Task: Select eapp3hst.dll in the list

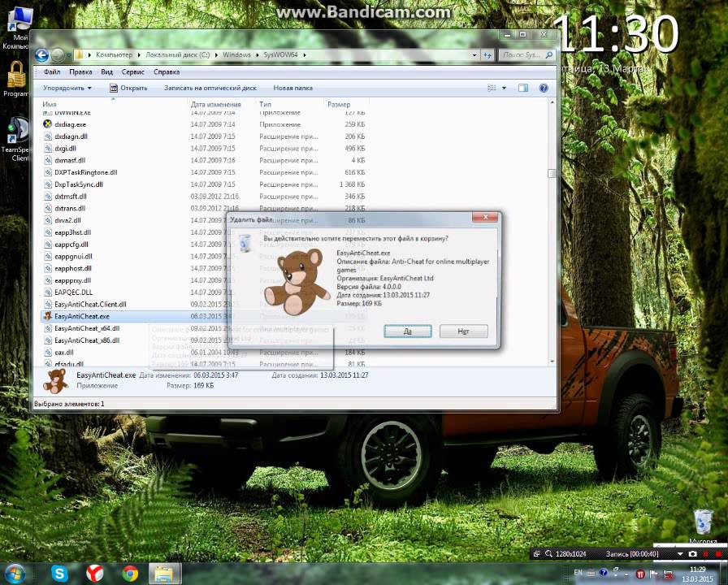Action: 73,232
